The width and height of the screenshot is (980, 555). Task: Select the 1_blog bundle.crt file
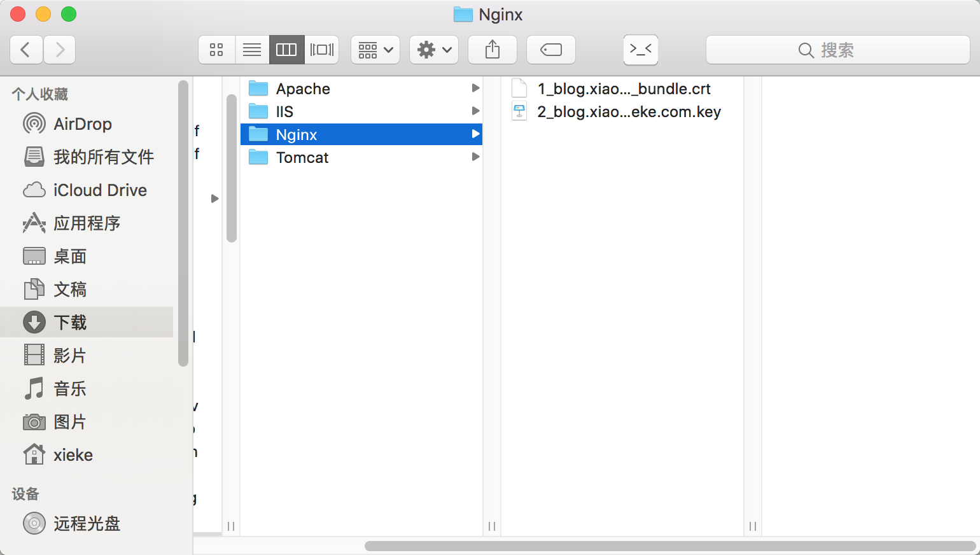tap(624, 89)
